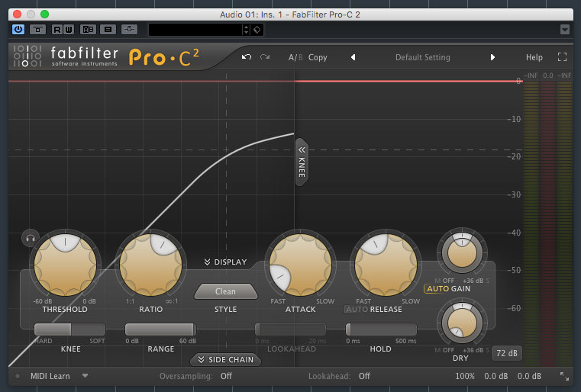The image size is (581, 392).
Task: Click the Knee slider
Action: [x=69, y=329]
